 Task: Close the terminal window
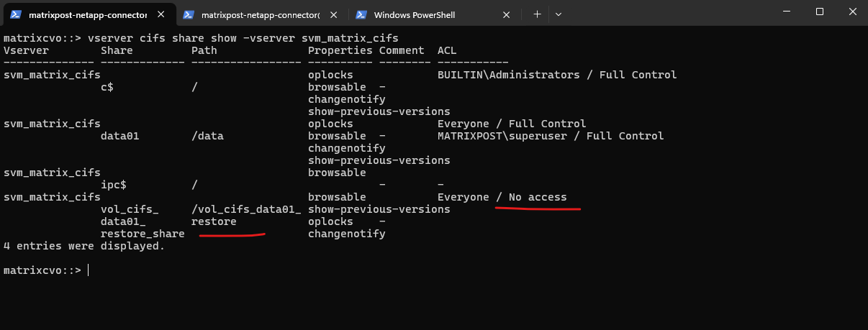[x=851, y=12]
